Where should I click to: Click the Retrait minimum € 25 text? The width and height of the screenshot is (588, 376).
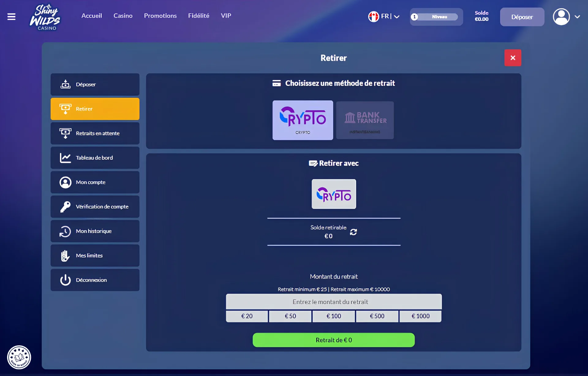pos(302,289)
